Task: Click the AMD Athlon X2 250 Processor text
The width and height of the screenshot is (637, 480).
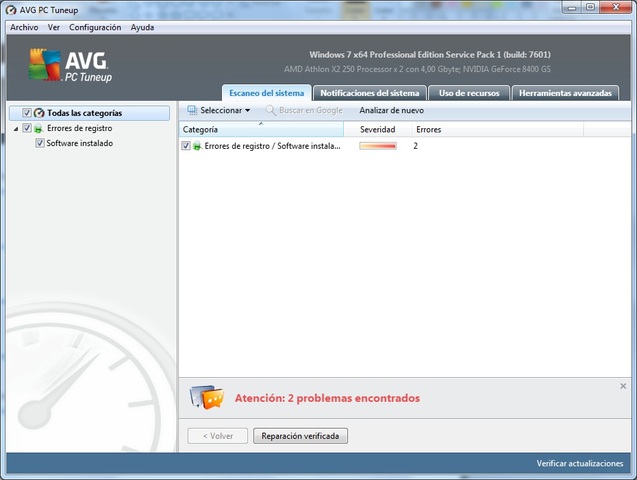Action: pyautogui.click(x=417, y=69)
